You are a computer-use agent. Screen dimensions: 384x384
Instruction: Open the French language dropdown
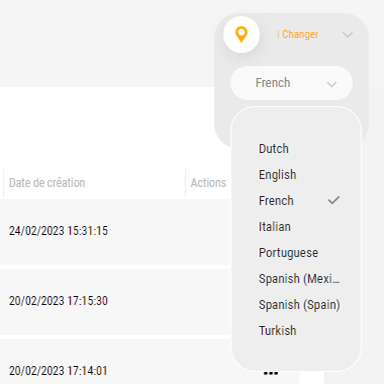pyautogui.click(x=291, y=83)
